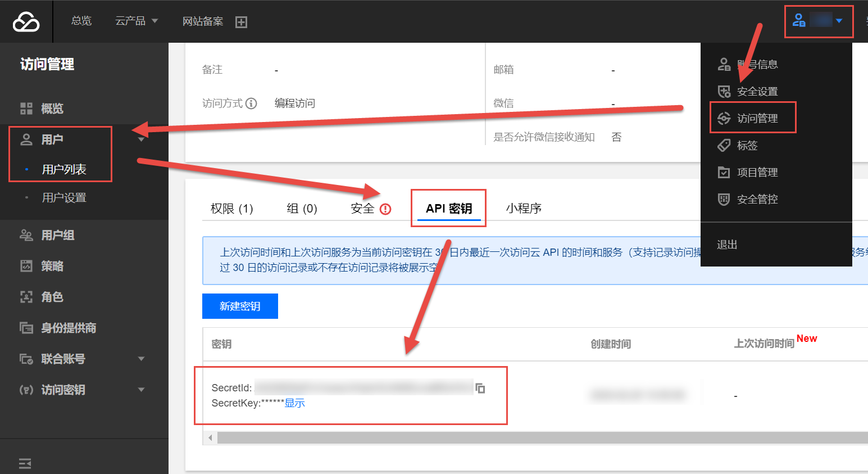Click the horizontal scrollbar left arrow

(210, 438)
